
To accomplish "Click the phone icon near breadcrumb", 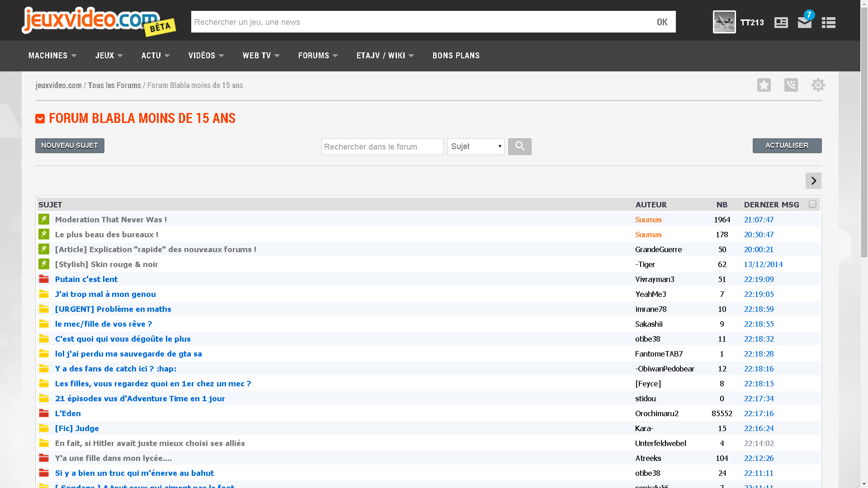I will coord(791,85).
